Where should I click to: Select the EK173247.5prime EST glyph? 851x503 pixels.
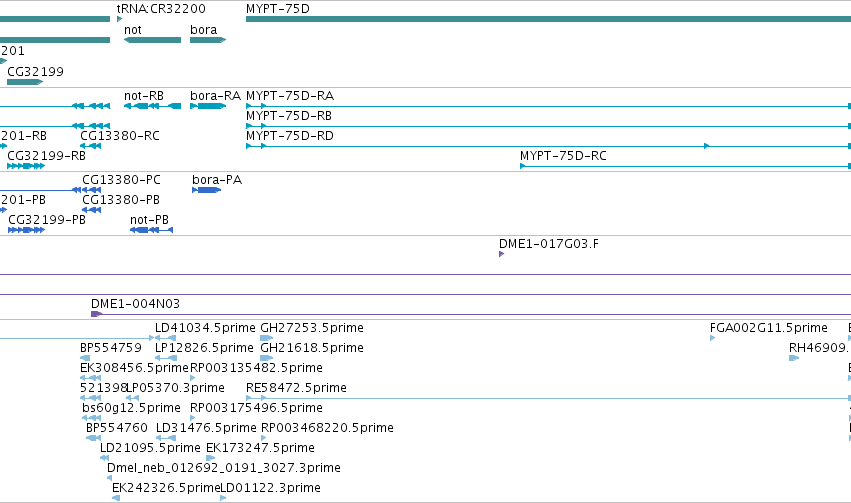click(211, 458)
